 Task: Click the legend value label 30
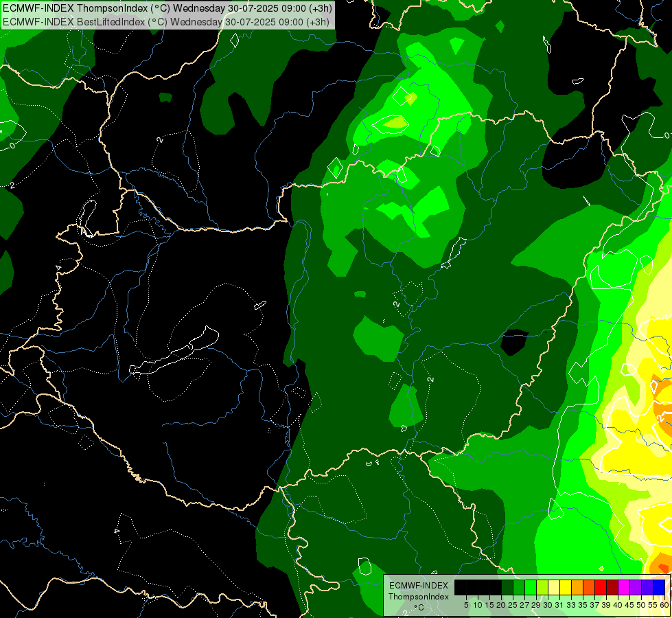pyautogui.click(x=548, y=605)
